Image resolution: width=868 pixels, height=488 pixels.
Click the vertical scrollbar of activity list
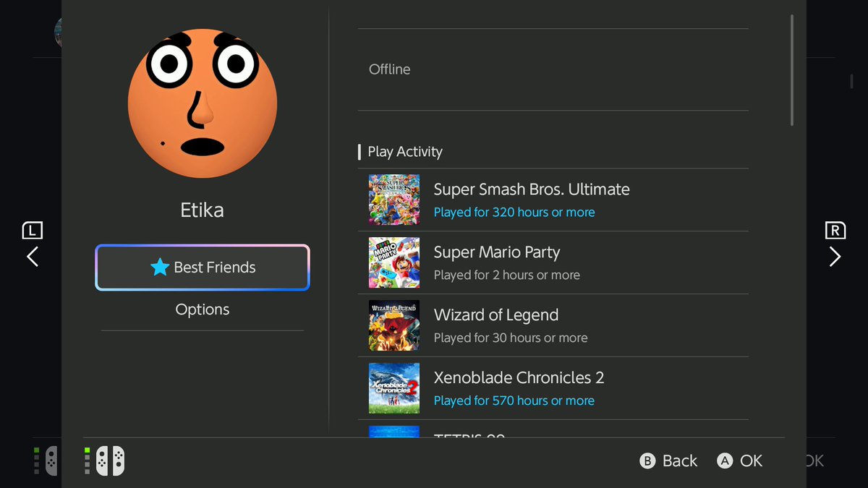point(792,70)
